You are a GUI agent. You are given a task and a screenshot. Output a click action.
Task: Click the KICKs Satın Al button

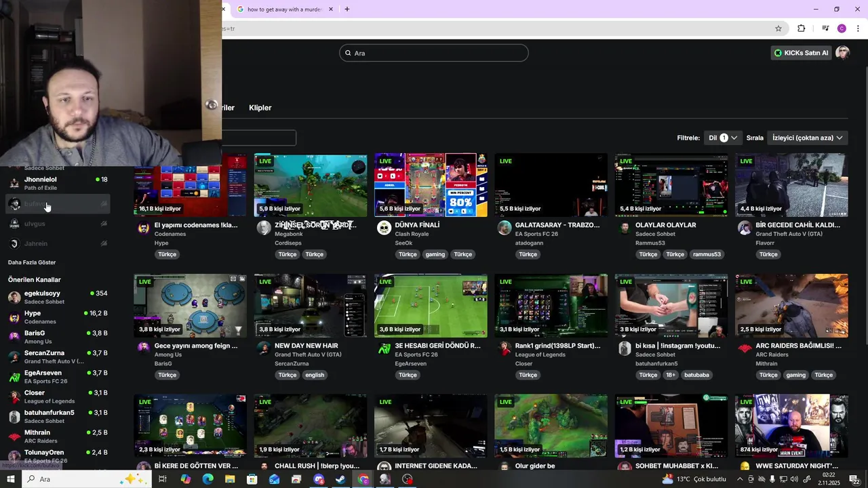pos(801,53)
